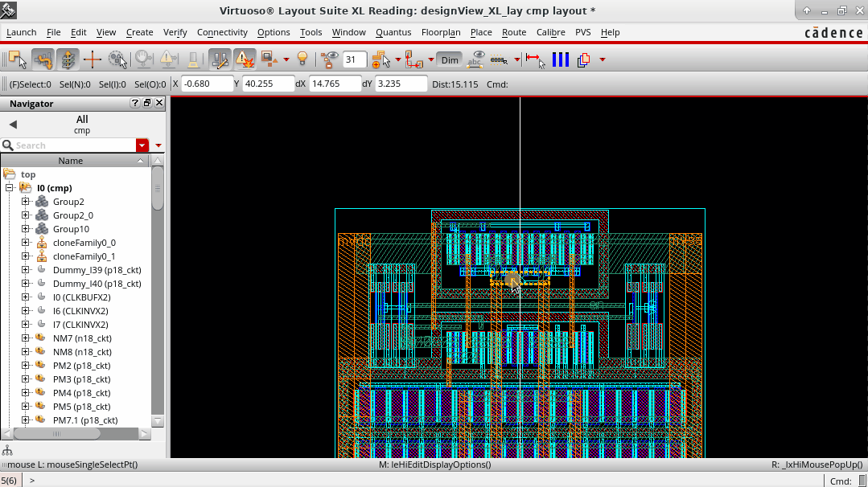Screen dimensions: 868x487
Task: Click the X coordinate field
Action: tap(207, 84)
